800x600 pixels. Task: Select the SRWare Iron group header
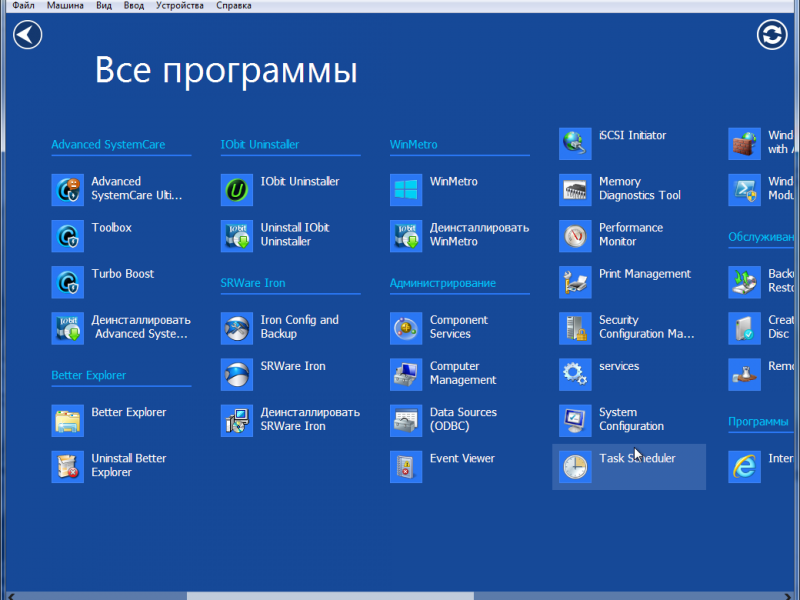pos(253,283)
